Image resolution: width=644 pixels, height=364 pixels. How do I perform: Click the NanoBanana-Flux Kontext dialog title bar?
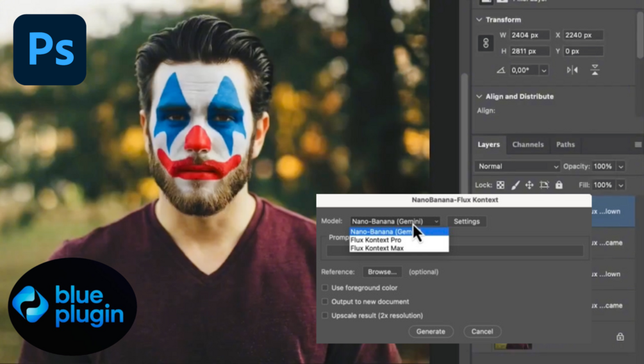click(x=454, y=200)
